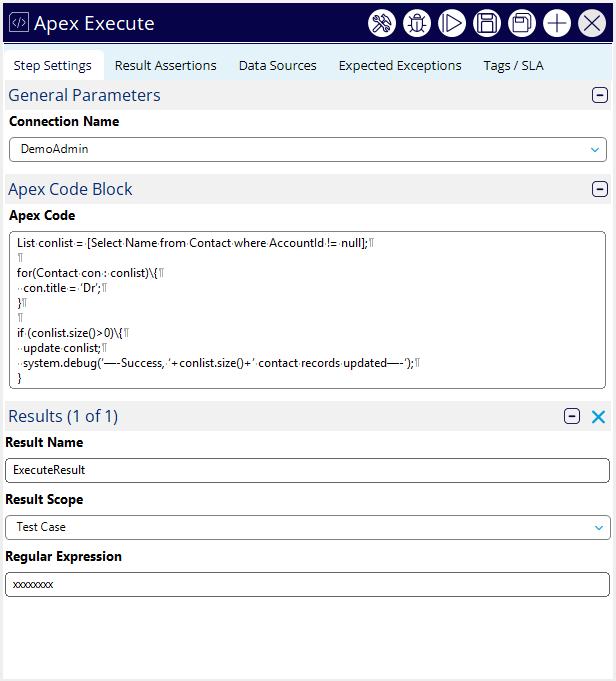Collapse the Results (1 of 1) section

point(572,417)
